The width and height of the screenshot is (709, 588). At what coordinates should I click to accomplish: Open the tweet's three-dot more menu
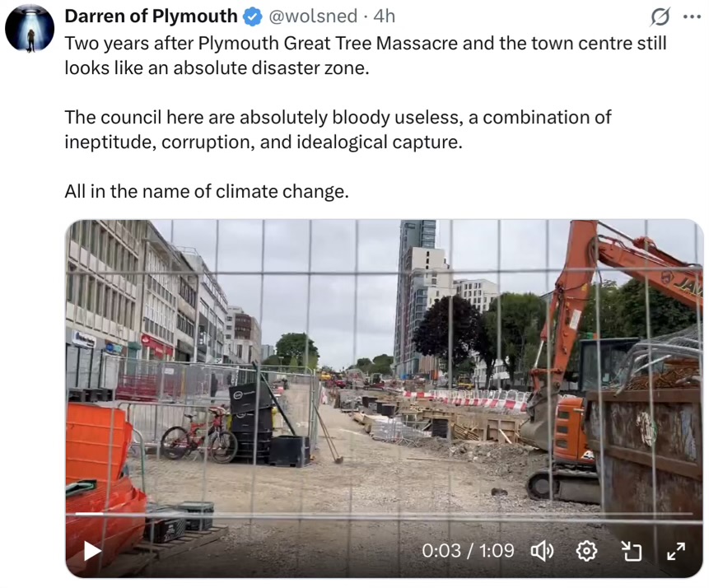click(692, 16)
